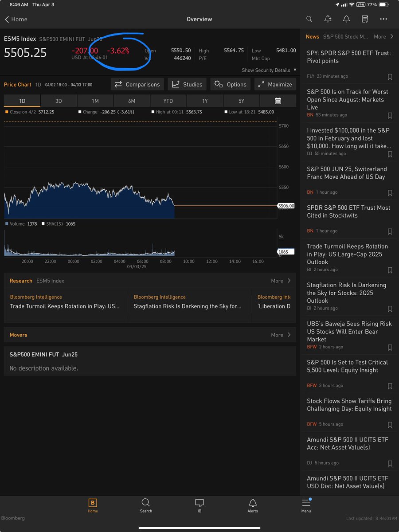This screenshot has width=399, height=532.
Task: Tap the Wi-Fi status bar icon
Action: (352, 4)
